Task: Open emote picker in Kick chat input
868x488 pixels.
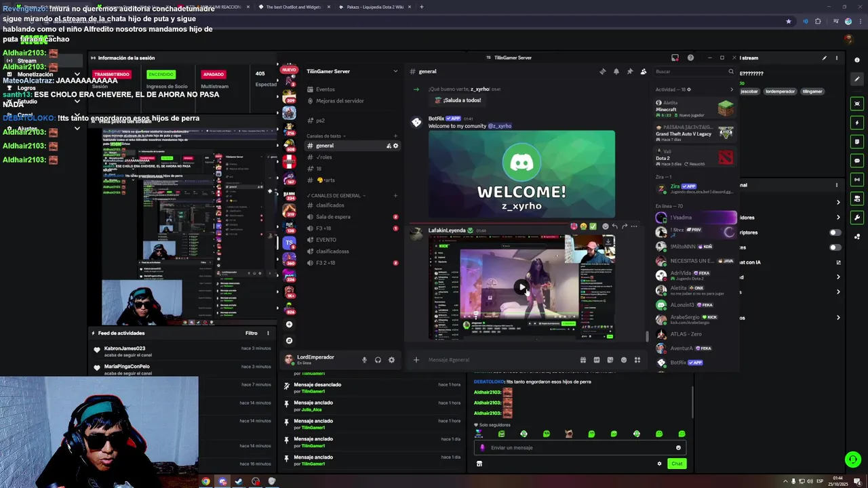Action: point(678,447)
